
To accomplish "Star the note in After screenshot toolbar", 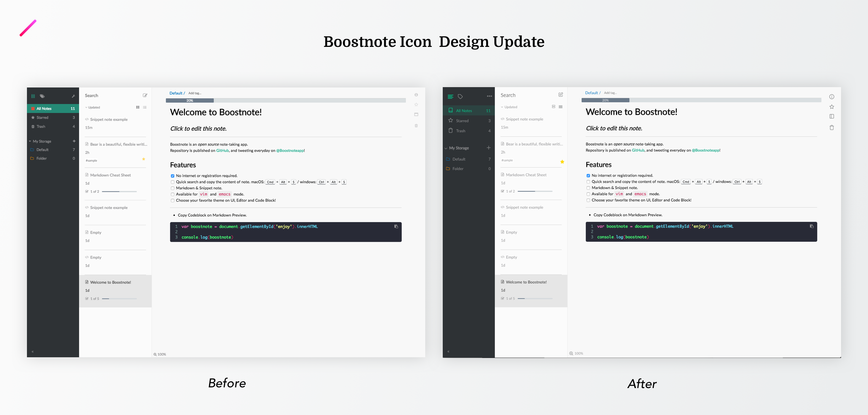I will tap(832, 107).
